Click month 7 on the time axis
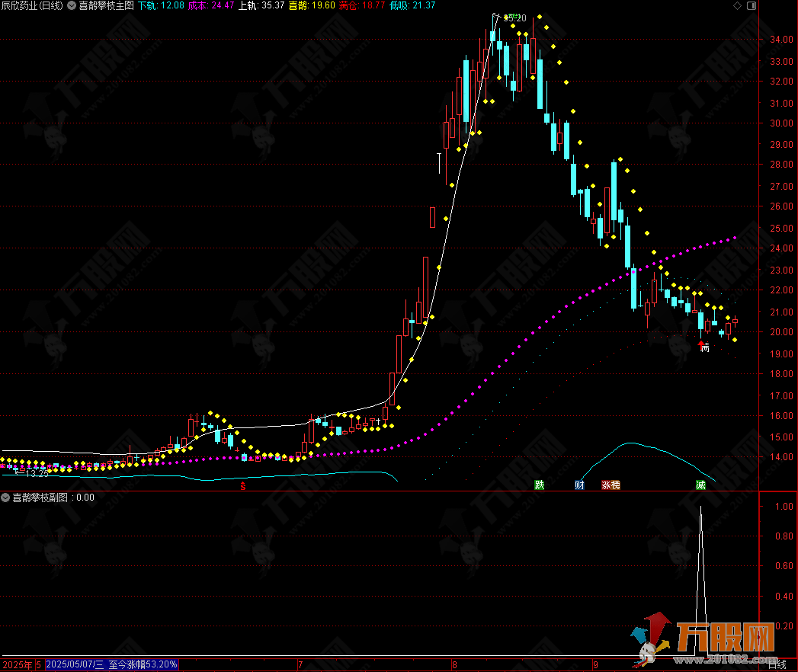The width and height of the screenshot is (798, 672). (x=300, y=664)
